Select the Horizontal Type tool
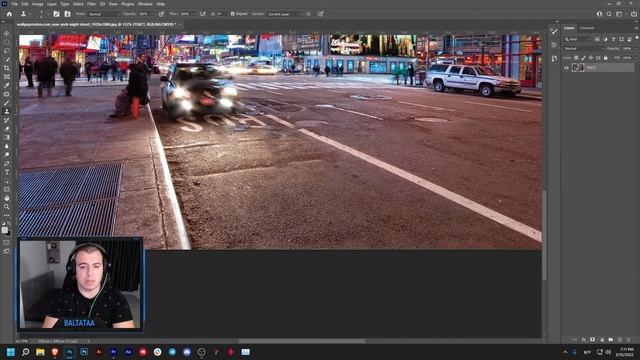This screenshot has width=640, height=360. 7,172
